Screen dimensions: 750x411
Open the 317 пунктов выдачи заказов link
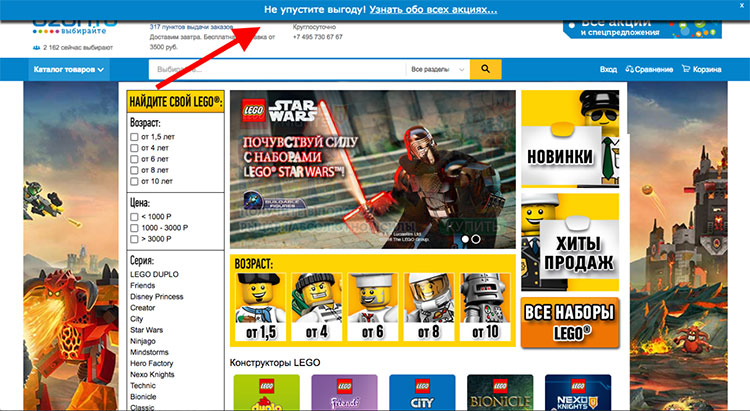pyautogui.click(x=191, y=27)
